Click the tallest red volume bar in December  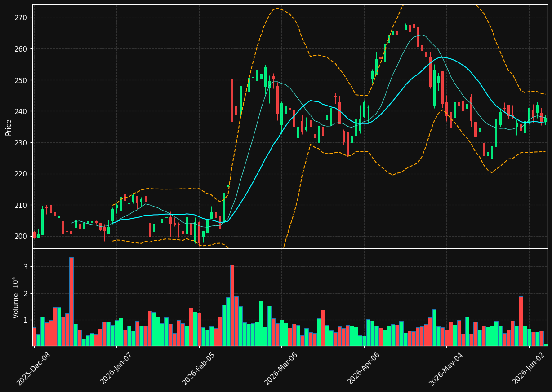71,301
